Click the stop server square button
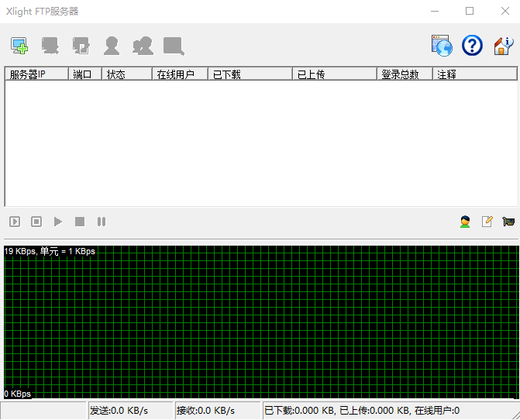Image resolution: width=520 pixels, height=420 pixels. (x=80, y=222)
